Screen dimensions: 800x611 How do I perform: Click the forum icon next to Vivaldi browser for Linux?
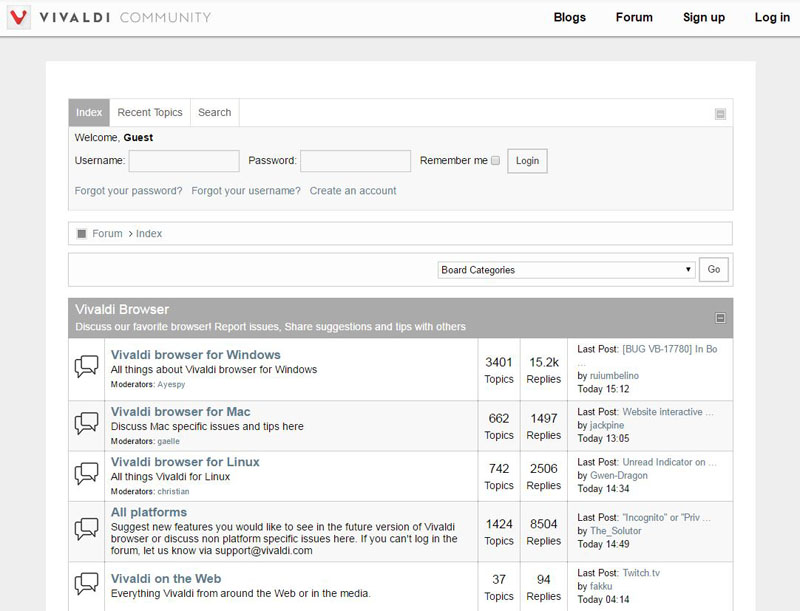pos(86,474)
